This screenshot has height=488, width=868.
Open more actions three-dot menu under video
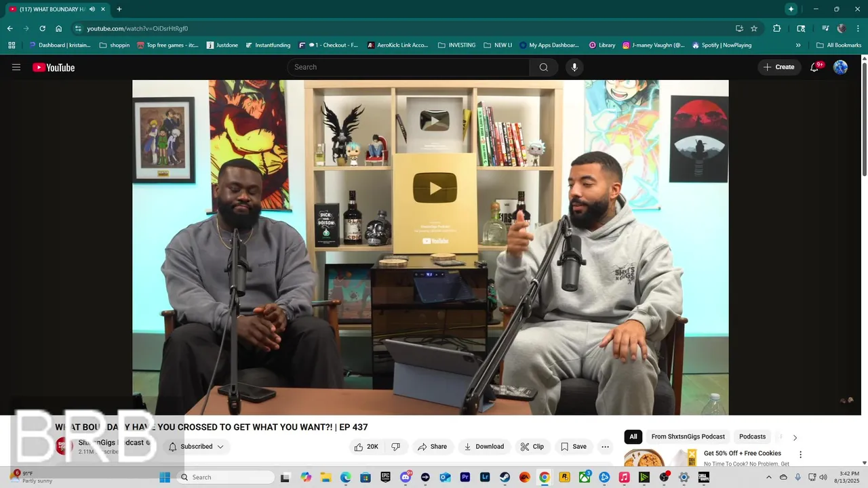pos(606,447)
